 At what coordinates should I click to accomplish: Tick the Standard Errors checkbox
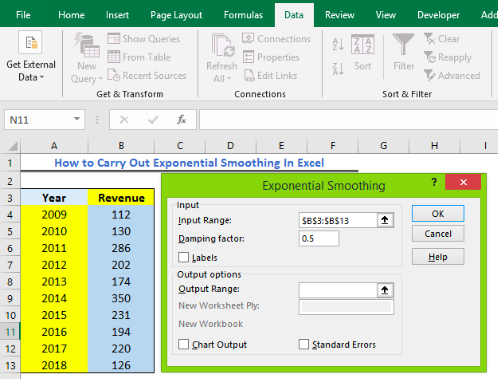[x=304, y=344]
